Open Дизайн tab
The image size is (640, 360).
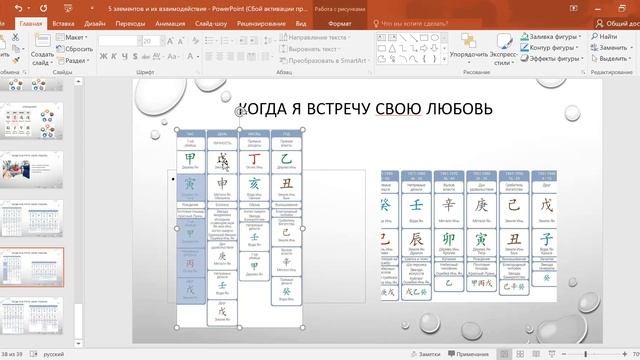pos(95,23)
